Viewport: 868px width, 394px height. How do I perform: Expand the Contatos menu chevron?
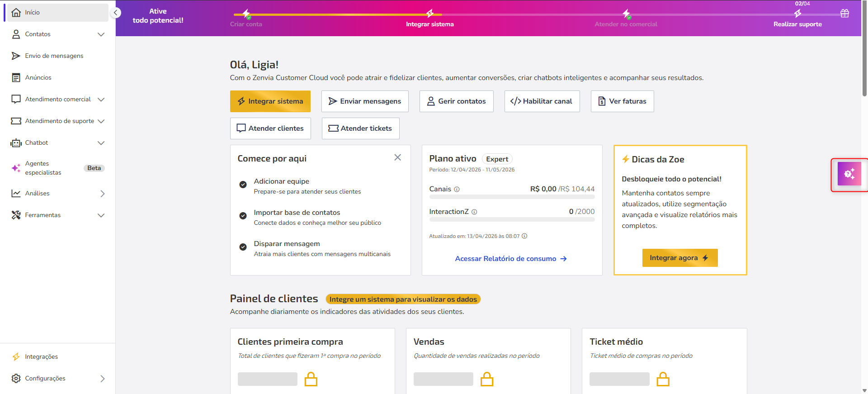tap(101, 34)
